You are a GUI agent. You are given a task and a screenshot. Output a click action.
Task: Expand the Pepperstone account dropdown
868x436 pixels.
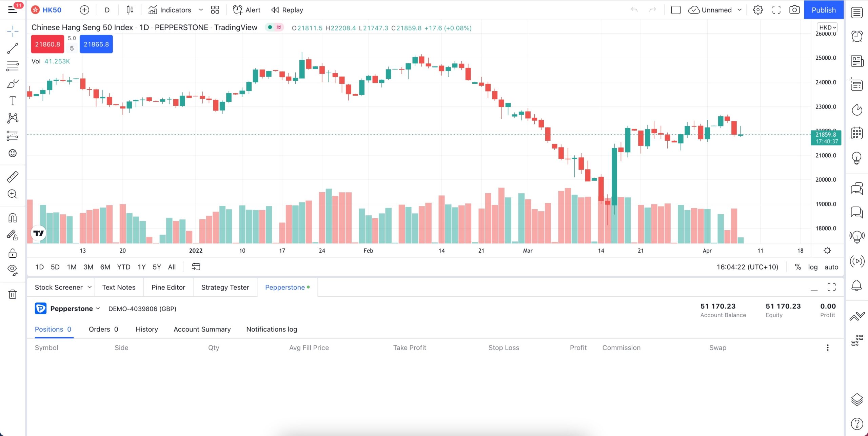click(x=98, y=309)
